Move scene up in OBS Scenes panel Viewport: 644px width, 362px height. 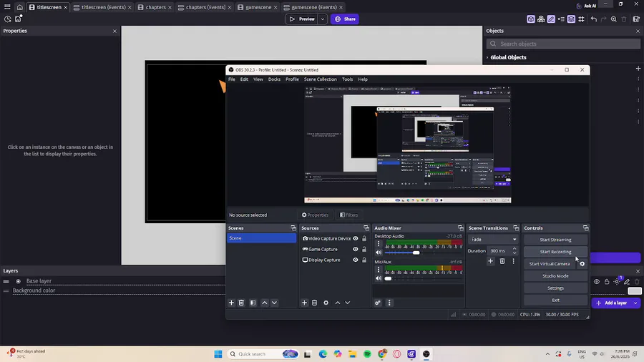[265, 303]
